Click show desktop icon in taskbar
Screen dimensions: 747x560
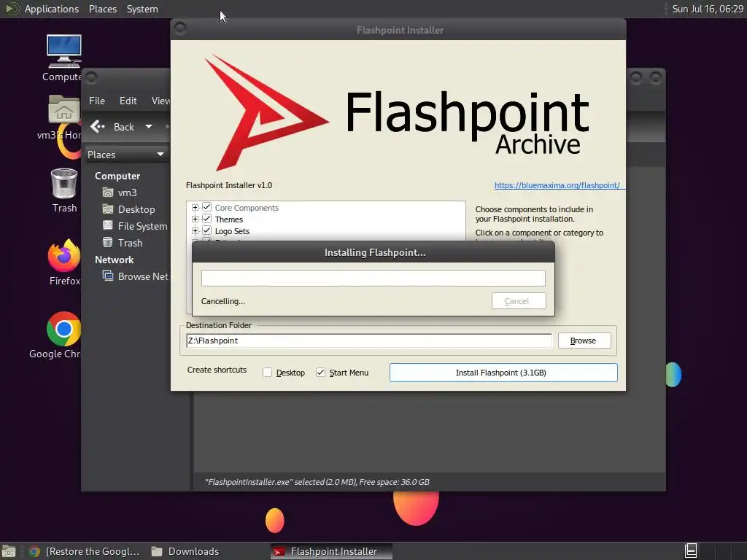[x=9, y=551]
